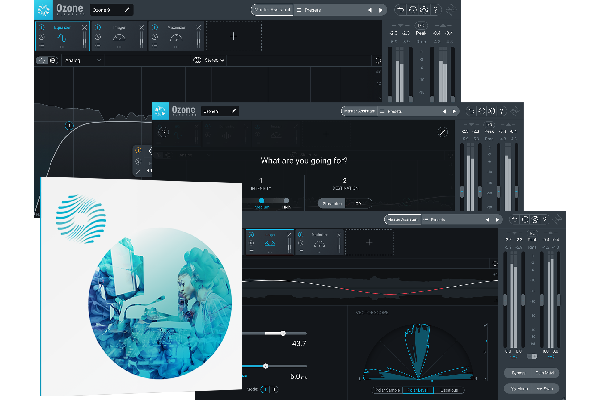600x400 pixels.
Task: Select the first module in the top module chain
Action: coord(60,37)
